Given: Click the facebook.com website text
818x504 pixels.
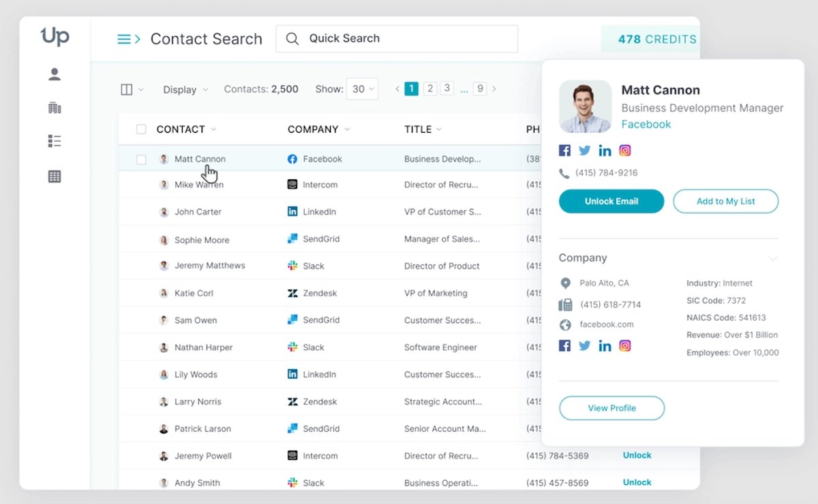Looking at the screenshot, I should (x=607, y=325).
